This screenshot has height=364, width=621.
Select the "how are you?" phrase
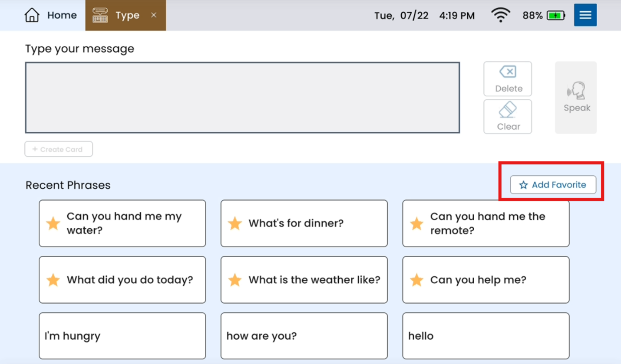304,336
